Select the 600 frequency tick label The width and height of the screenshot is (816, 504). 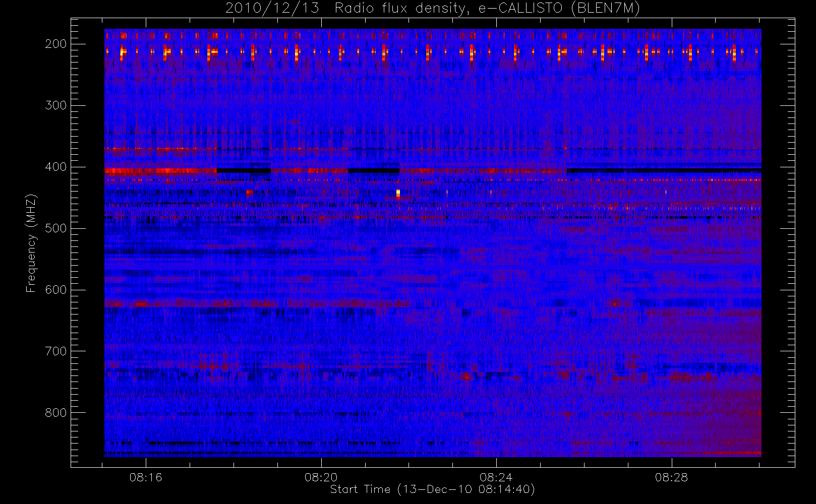pyautogui.click(x=56, y=290)
